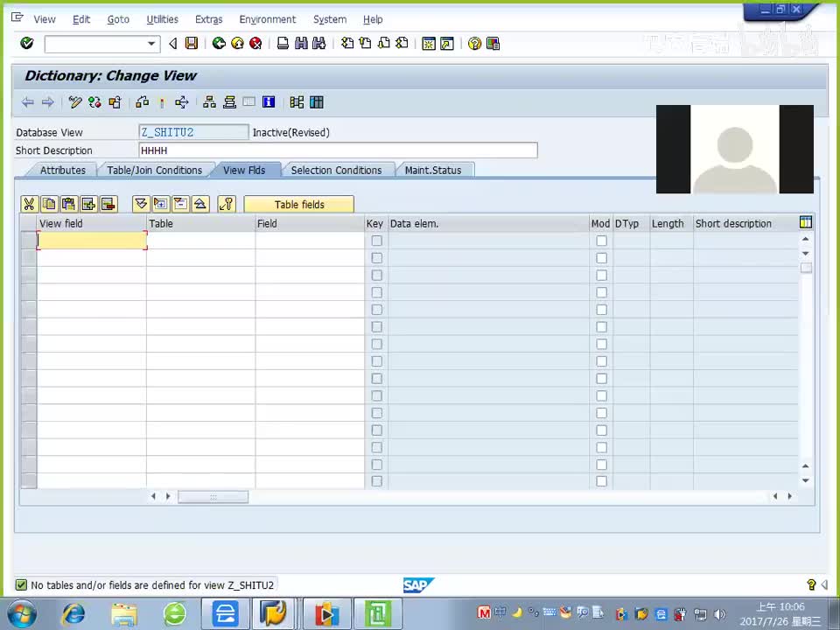Click the Short Description input field
This screenshot has width=840, height=630.
[x=338, y=150]
